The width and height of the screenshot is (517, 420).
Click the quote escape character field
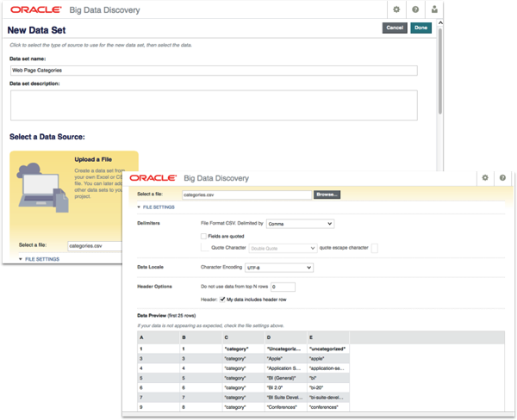click(375, 248)
